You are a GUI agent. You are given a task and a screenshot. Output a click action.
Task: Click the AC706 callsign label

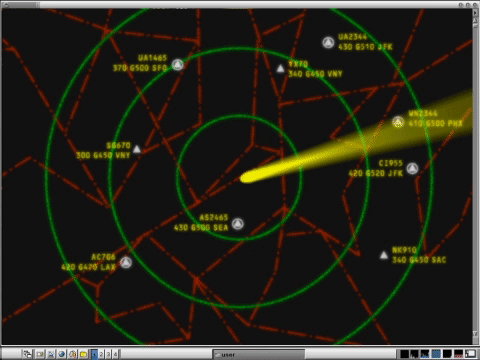tap(103, 257)
